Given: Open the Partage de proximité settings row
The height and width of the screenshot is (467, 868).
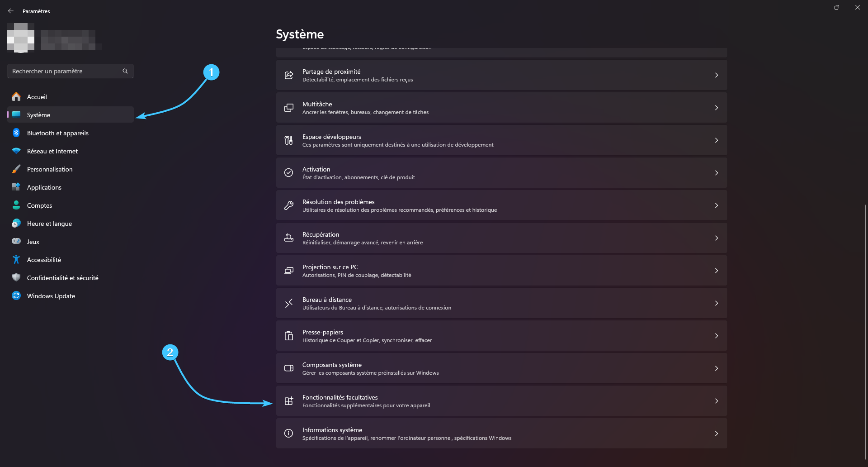Looking at the screenshot, I should click(501, 75).
